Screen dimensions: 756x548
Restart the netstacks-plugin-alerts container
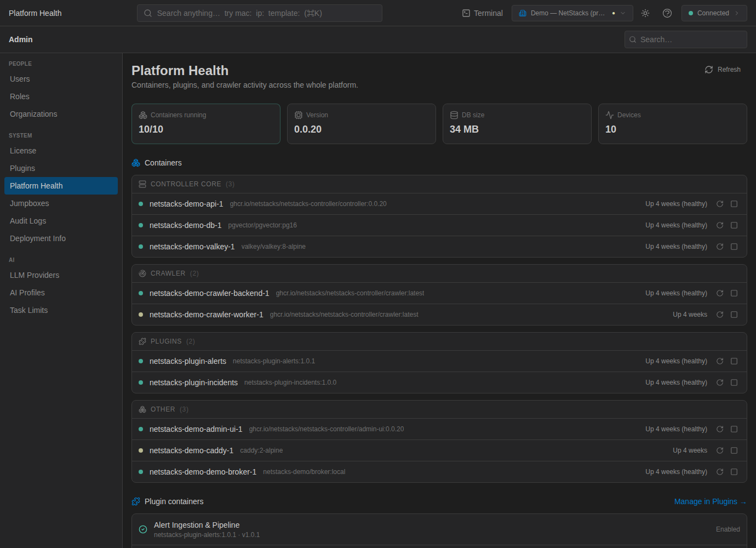click(x=720, y=361)
